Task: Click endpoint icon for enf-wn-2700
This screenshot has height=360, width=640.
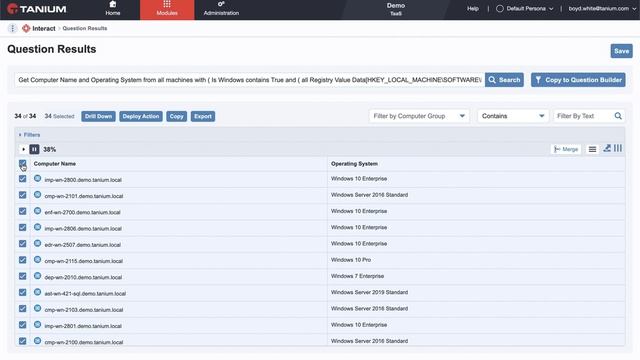Action: [38, 211]
